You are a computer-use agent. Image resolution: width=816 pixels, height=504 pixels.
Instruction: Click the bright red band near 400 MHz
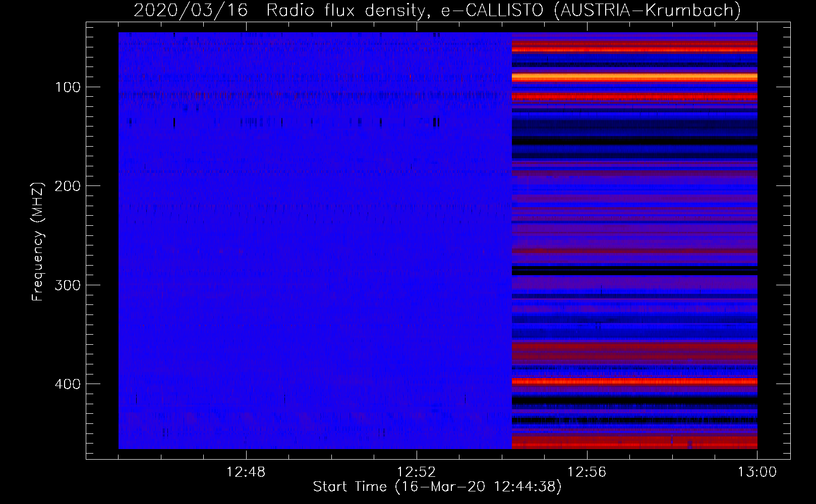pyautogui.click(x=634, y=382)
